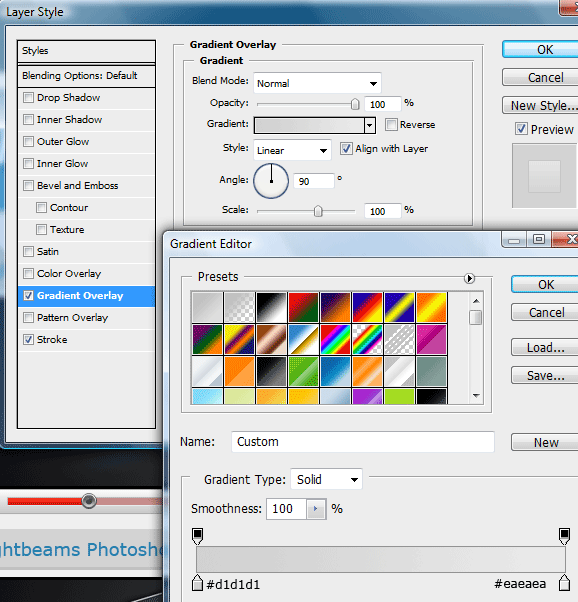The width and height of the screenshot is (578, 602).
Task: Click the left opacity stop above gradient bar
Action: 197,536
